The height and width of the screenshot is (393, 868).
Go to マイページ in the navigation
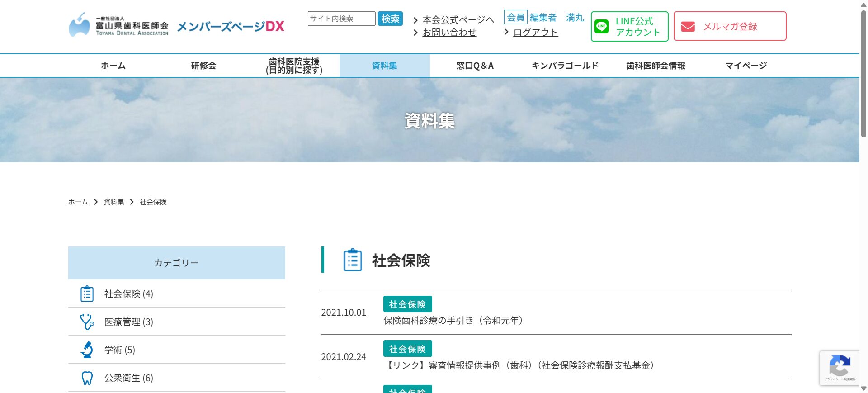coord(746,66)
